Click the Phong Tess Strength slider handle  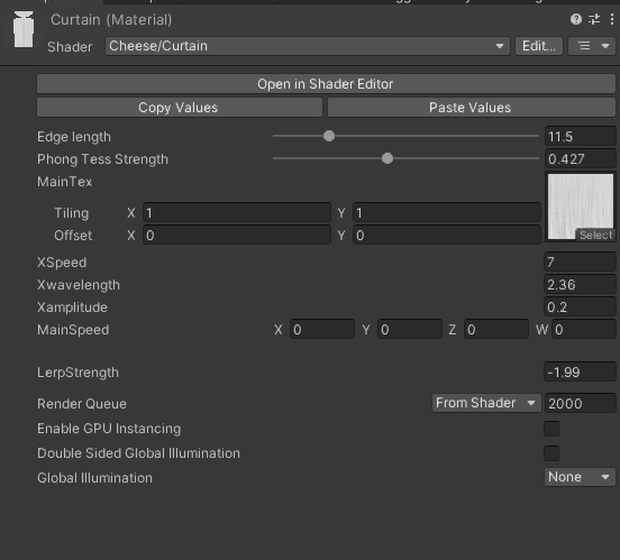(x=387, y=159)
